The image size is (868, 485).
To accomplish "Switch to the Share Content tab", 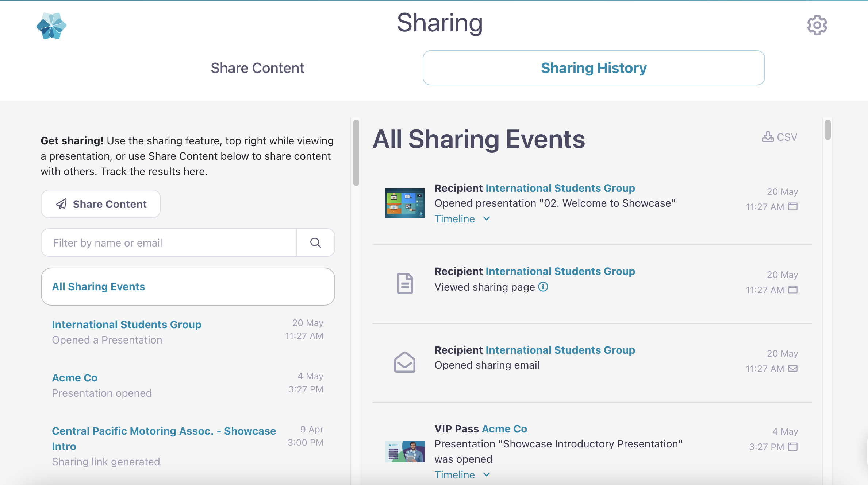I will (x=257, y=68).
